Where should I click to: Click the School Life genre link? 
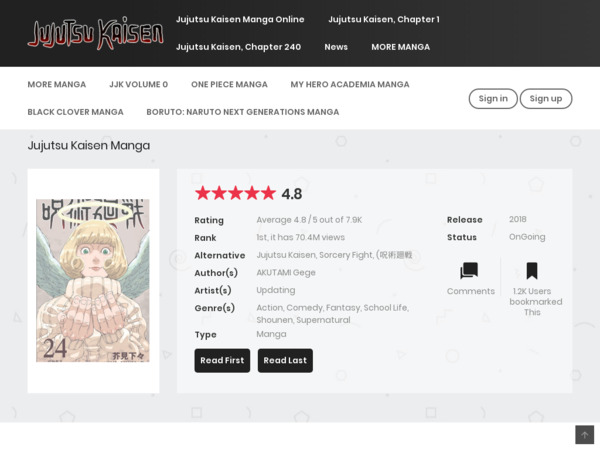point(386,308)
